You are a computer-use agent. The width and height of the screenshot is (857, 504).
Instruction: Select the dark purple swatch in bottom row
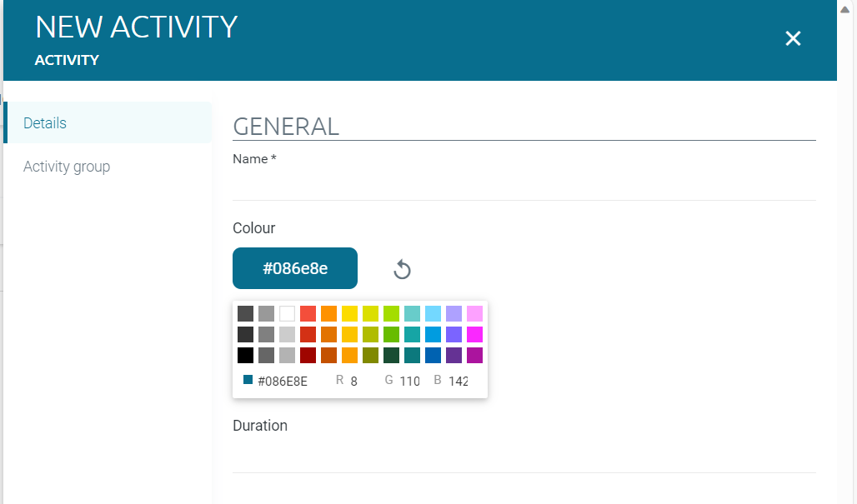(x=454, y=355)
